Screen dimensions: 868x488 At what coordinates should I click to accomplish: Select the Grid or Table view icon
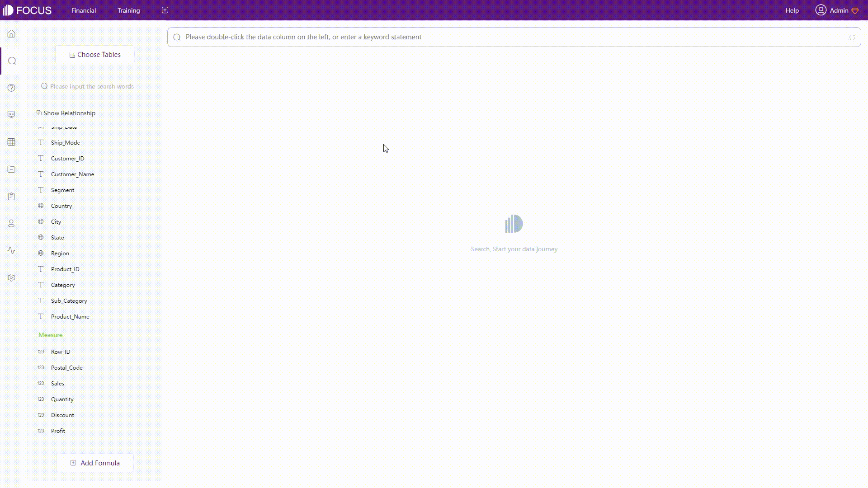[x=11, y=142]
